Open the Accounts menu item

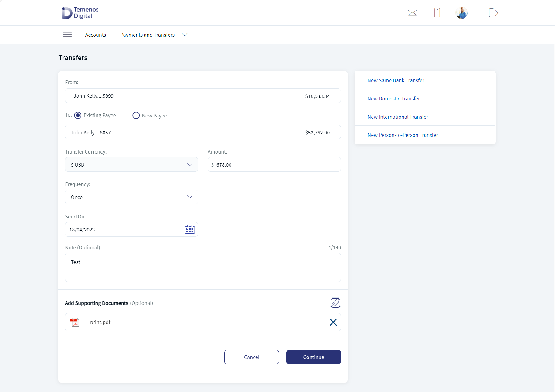coord(96,35)
